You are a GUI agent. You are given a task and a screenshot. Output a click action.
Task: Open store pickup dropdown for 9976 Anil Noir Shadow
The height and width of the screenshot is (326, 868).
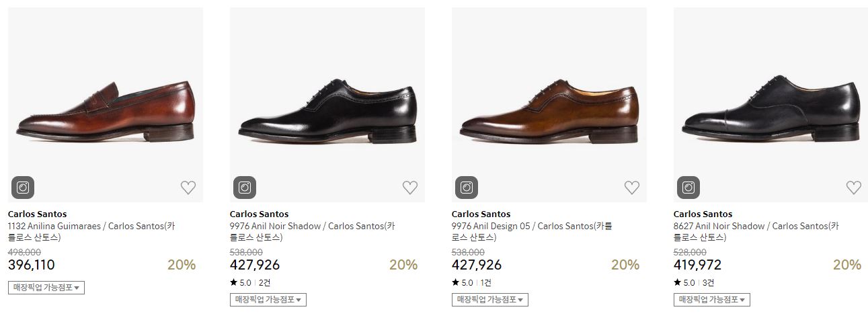(268, 300)
